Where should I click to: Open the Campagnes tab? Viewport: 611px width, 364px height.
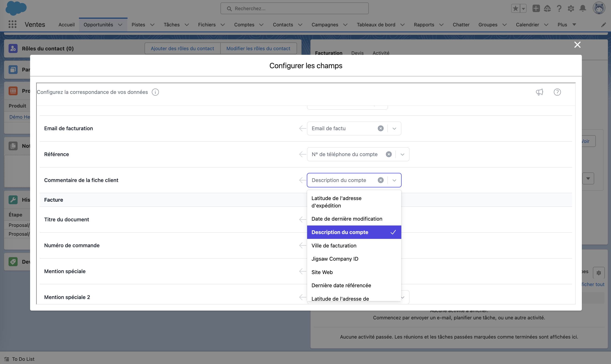(x=325, y=25)
